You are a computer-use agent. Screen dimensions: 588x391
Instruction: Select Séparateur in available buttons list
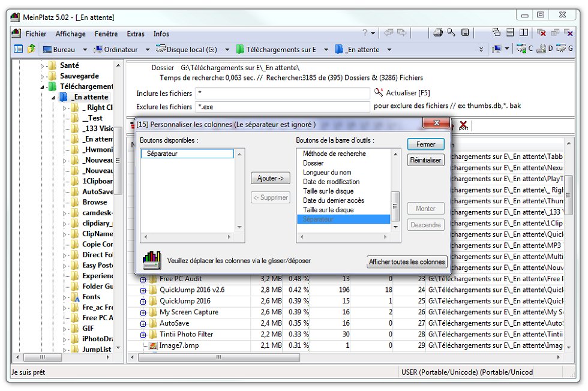(187, 154)
